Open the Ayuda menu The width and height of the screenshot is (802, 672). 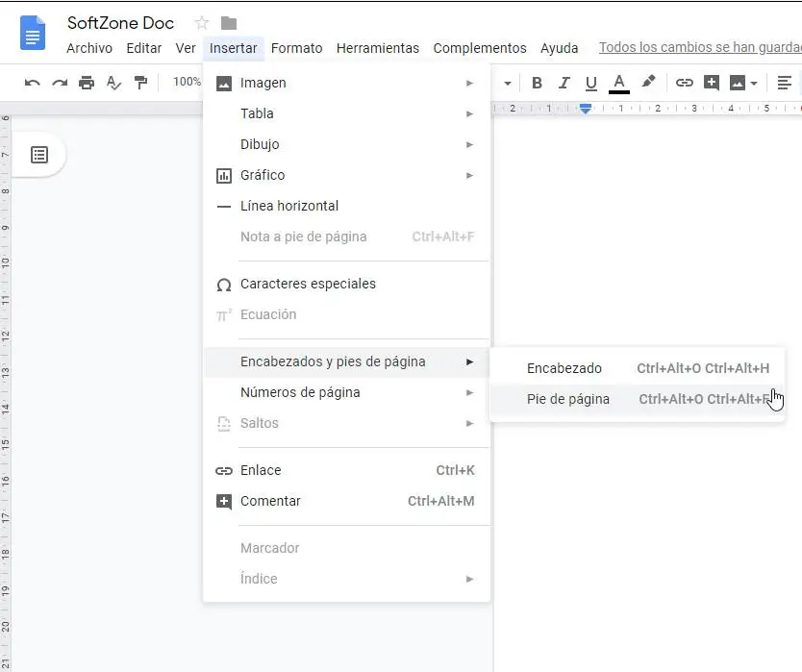point(559,48)
